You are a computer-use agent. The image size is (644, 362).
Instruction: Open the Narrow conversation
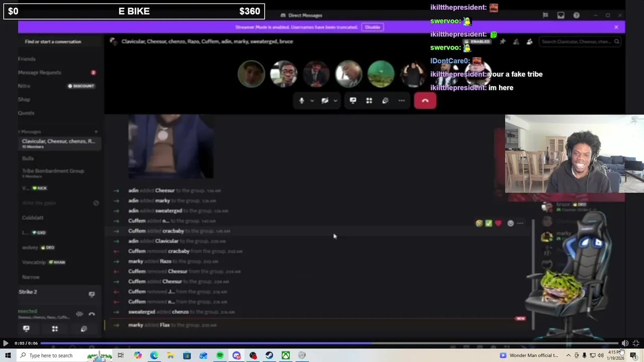tap(59, 277)
